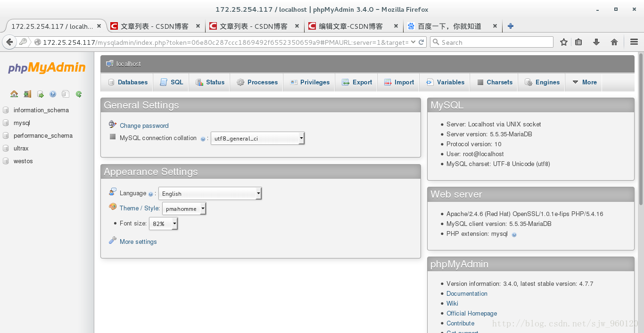Open the Wiki link
Viewport: 644px width, 333px height.
[x=452, y=303]
